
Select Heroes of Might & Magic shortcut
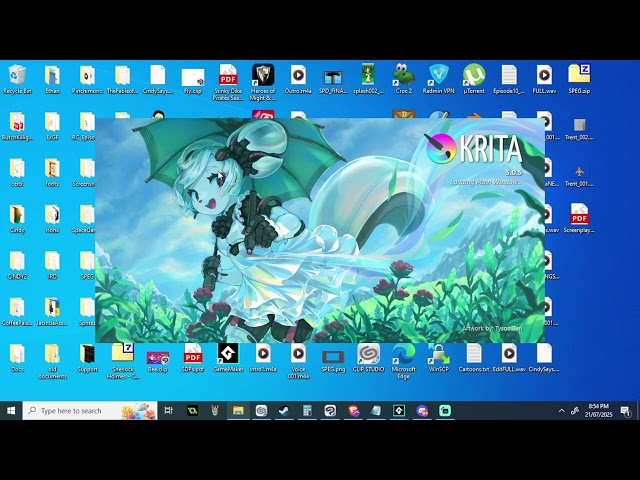263,82
